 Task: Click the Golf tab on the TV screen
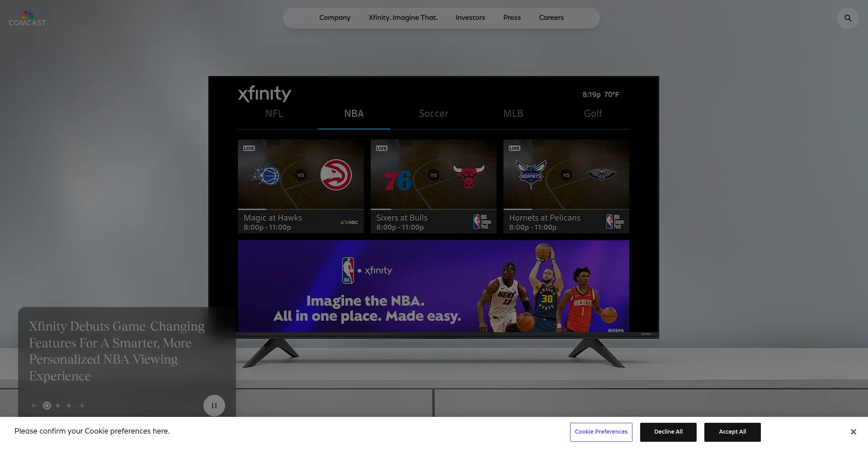tap(593, 113)
